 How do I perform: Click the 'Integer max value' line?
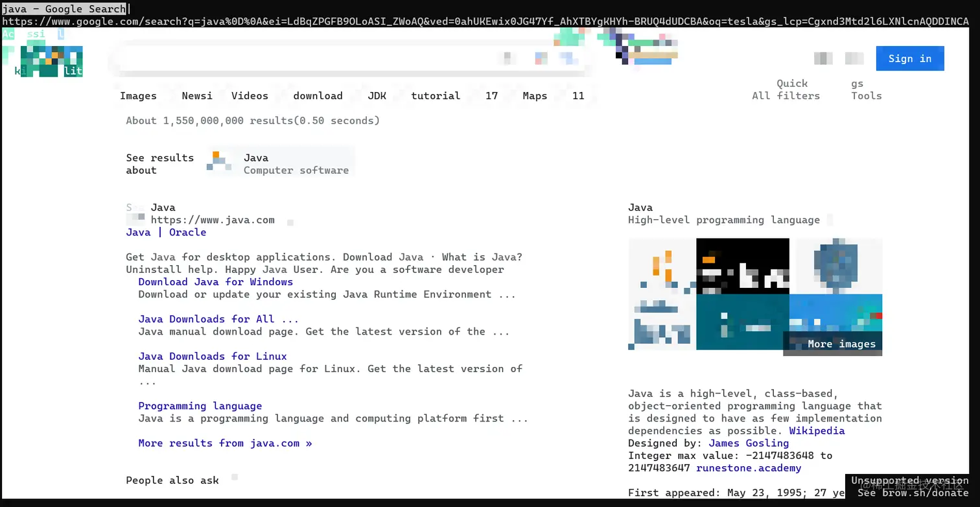coord(730,462)
